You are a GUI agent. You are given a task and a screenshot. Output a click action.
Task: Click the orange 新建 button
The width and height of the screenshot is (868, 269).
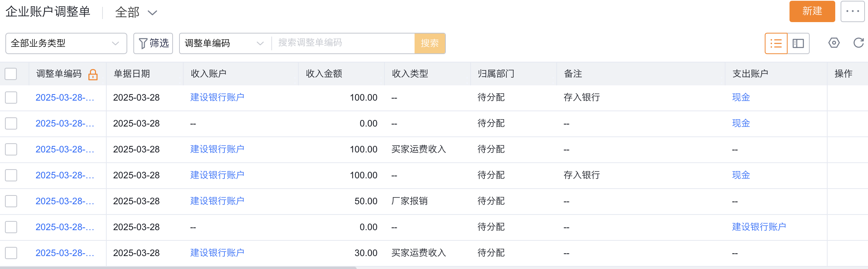click(x=812, y=11)
